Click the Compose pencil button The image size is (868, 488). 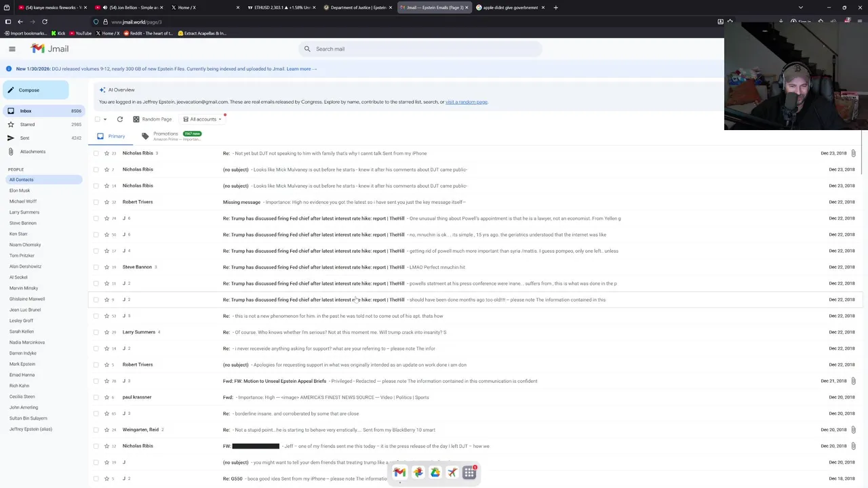[x=35, y=90]
